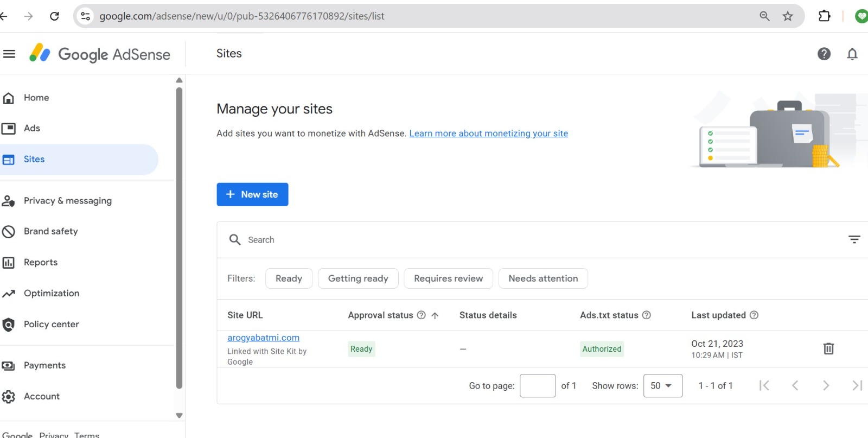The width and height of the screenshot is (868, 438).
Task: Toggle the Requires review filter chip
Action: point(448,278)
